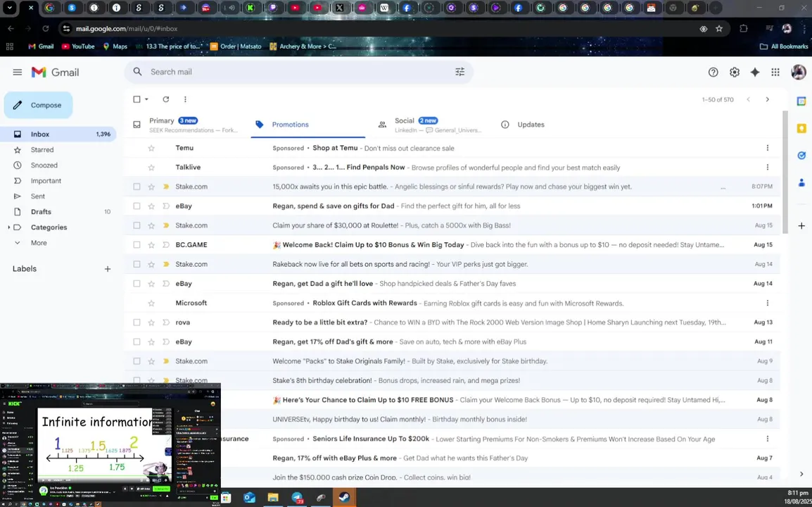This screenshot has width=812, height=507.
Task: Get add-ons plus icon in side panel
Action: [801, 225]
